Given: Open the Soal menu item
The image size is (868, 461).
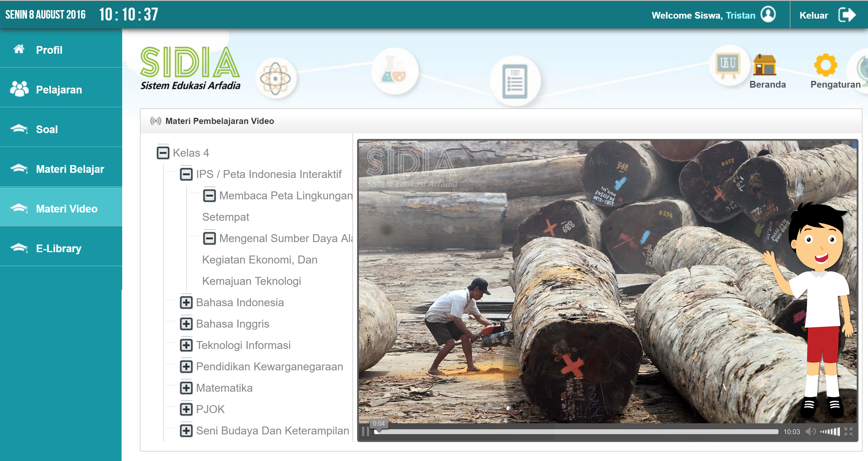Looking at the screenshot, I should pyautogui.click(x=61, y=128).
